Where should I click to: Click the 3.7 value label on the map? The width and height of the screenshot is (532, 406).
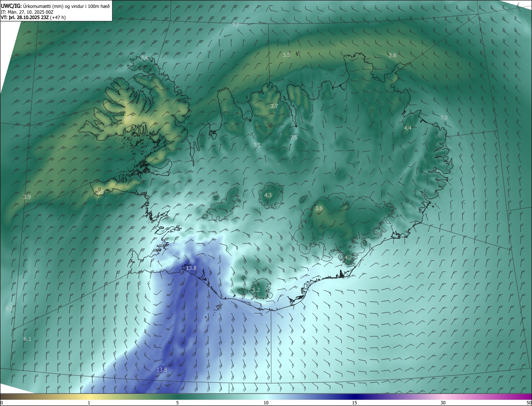tap(274, 106)
